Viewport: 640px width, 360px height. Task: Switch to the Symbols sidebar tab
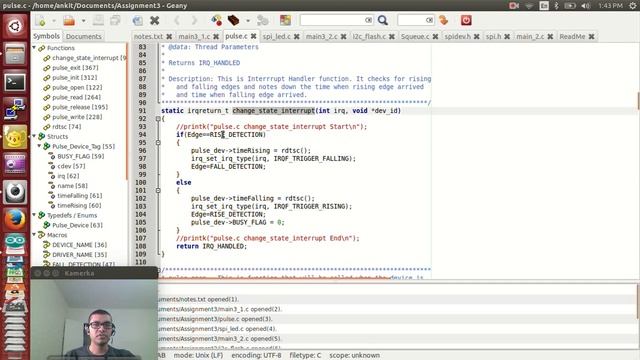pyautogui.click(x=47, y=36)
